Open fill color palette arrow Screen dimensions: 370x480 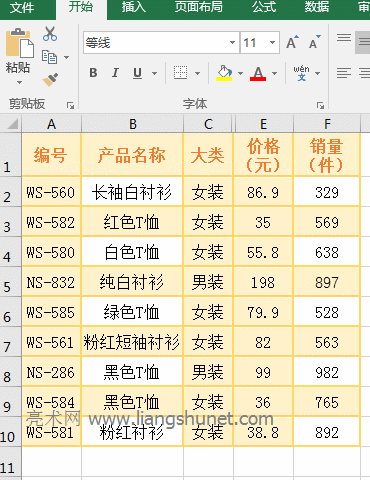240,73
